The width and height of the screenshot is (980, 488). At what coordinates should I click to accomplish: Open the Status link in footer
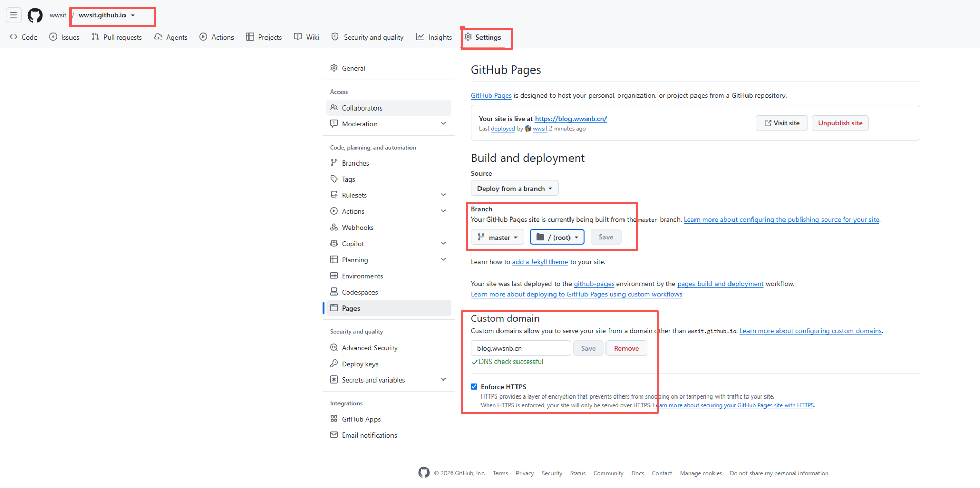578,473
